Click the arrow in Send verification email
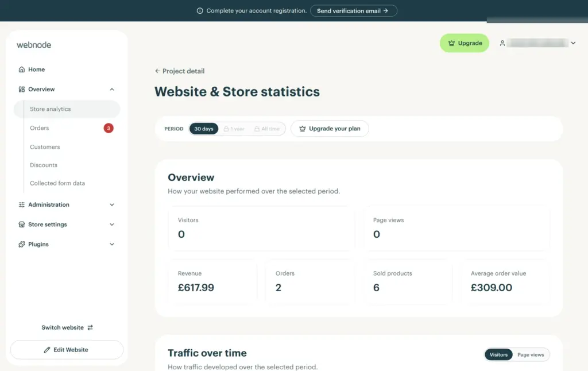Screen dimensions: 588x371 [x=385, y=11]
